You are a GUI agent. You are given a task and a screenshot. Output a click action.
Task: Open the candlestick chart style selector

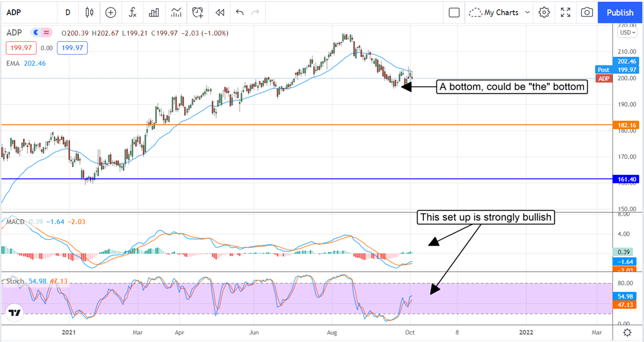pyautogui.click(x=89, y=12)
